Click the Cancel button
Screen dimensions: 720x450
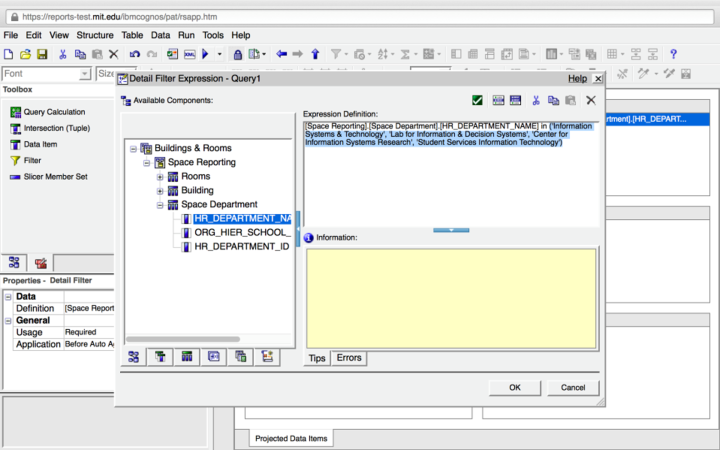[x=573, y=388]
